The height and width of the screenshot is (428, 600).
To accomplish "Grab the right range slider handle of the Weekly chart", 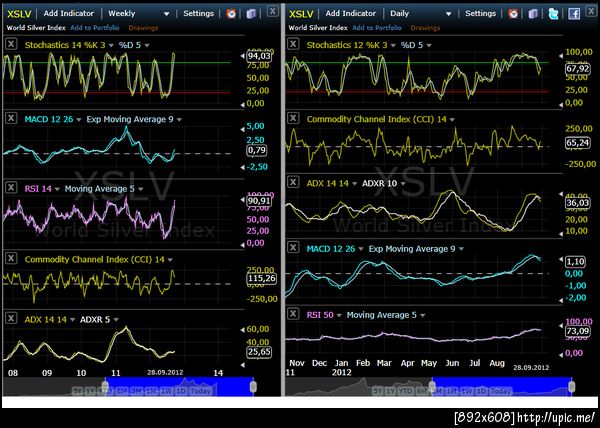I will (x=253, y=386).
